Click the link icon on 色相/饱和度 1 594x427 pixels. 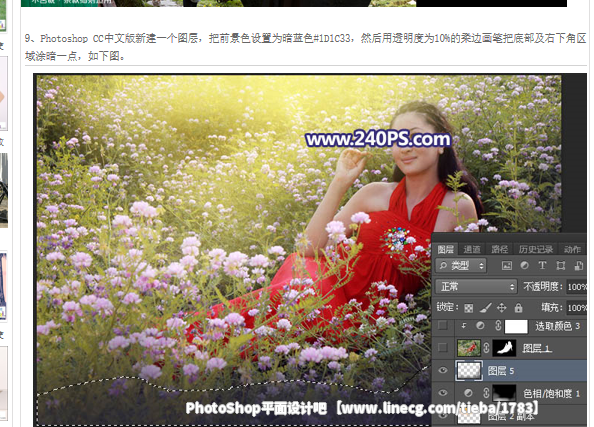pos(486,393)
